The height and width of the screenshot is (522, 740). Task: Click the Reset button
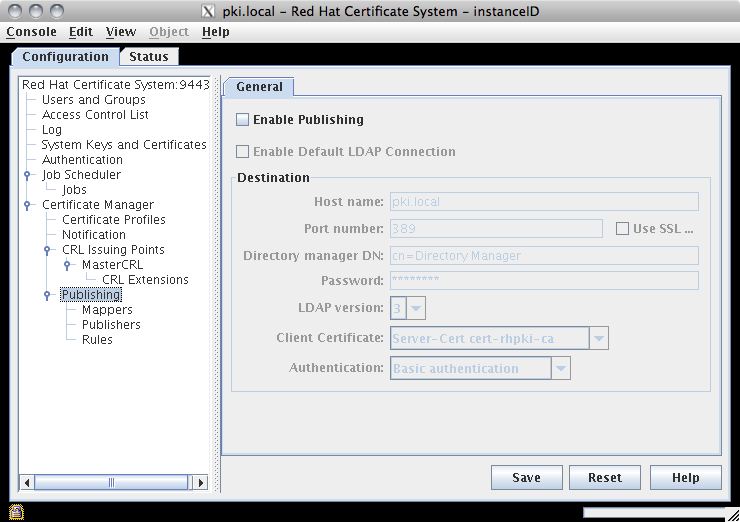coord(605,478)
